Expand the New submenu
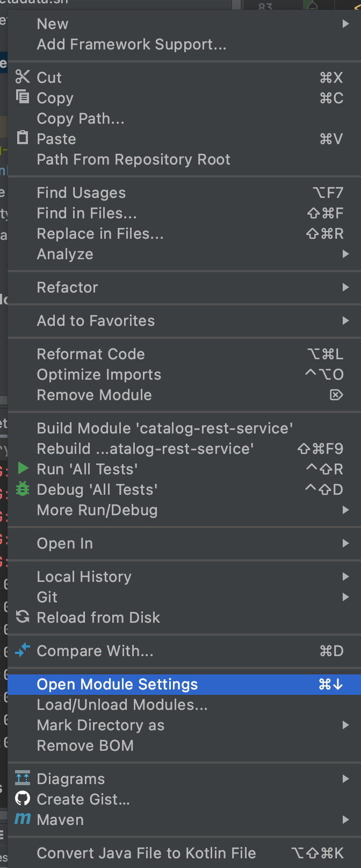Viewport: 361px width, 868px height. pos(346,24)
